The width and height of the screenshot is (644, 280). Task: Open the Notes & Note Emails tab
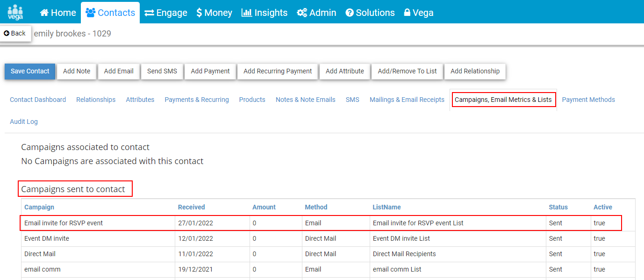(x=306, y=100)
